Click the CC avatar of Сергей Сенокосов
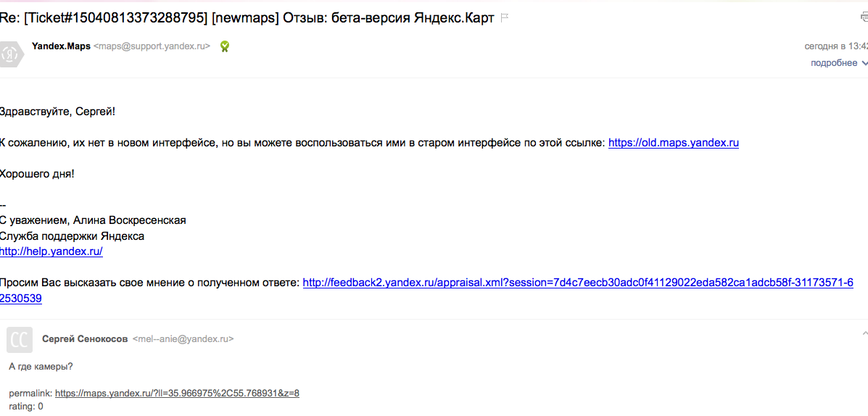The width and height of the screenshot is (868, 416). coord(20,339)
